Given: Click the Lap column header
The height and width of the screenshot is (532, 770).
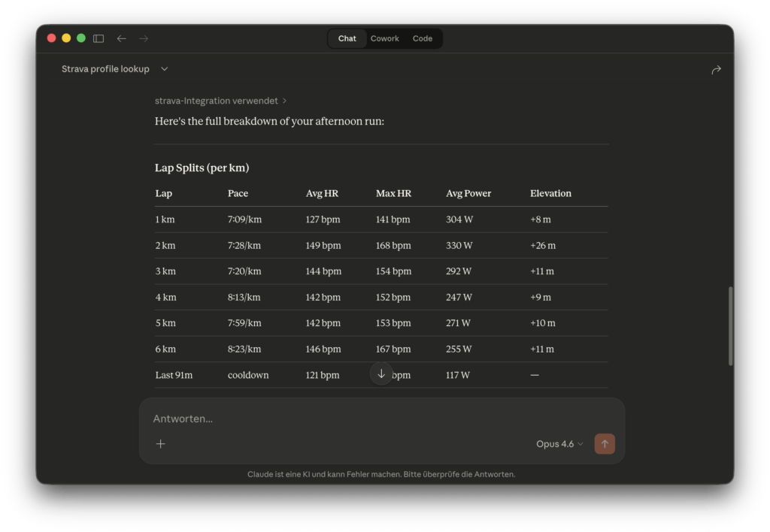Looking at the screenshot, I should pos(163,193).
